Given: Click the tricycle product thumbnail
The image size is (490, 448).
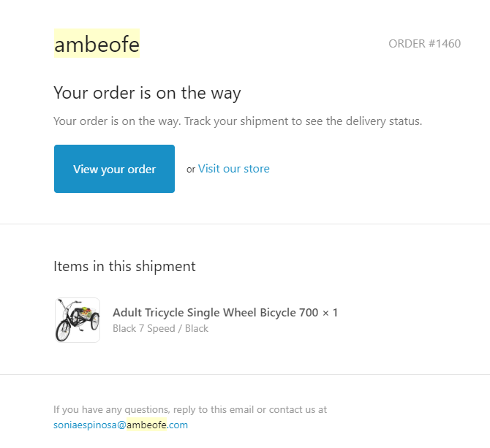Looking at the screenshot, I should 78,320.
